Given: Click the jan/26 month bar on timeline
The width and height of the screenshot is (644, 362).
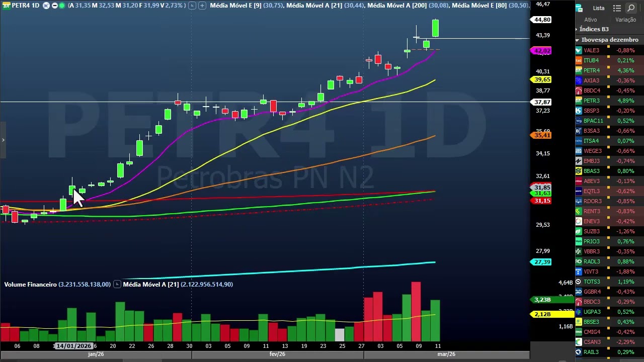Looking at the screenshot, I should tap(96, 354).
